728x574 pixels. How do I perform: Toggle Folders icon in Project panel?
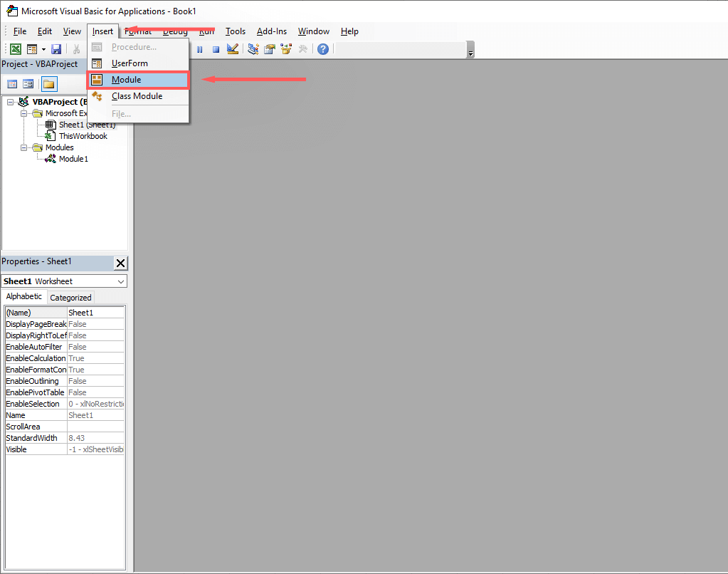[x=49, y=84]
